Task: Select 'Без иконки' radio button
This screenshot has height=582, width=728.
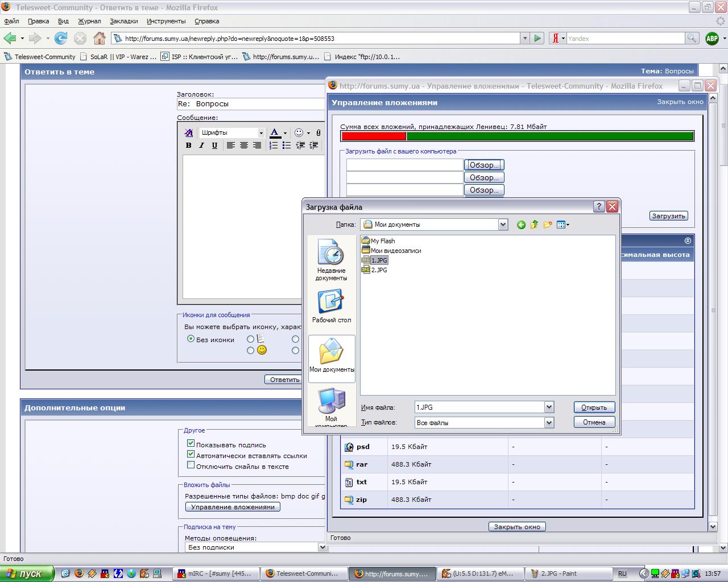Action: tap(191, 339)
